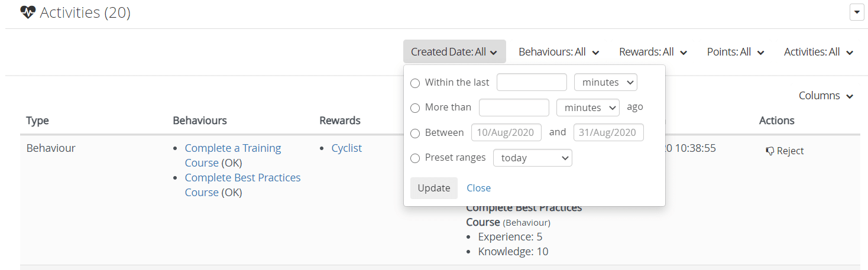Open the panel options caret button
The width and height of the screenshot is (868, 270).
click(x=857, y=12)
